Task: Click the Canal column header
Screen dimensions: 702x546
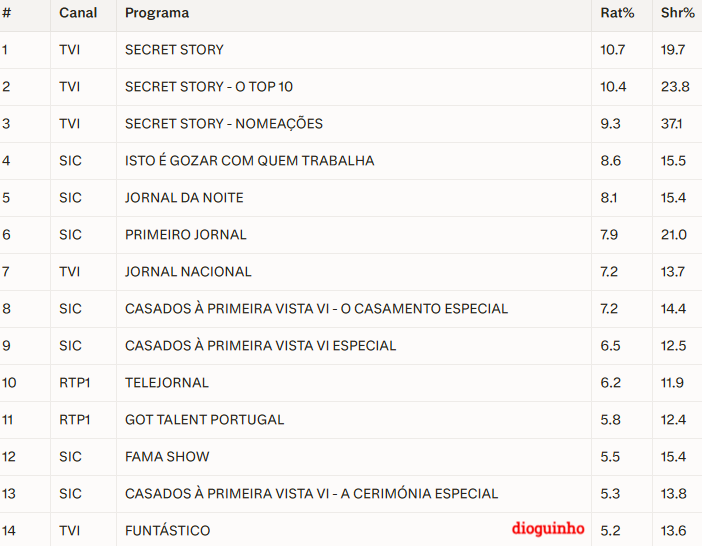Action: tap(78, 13)
